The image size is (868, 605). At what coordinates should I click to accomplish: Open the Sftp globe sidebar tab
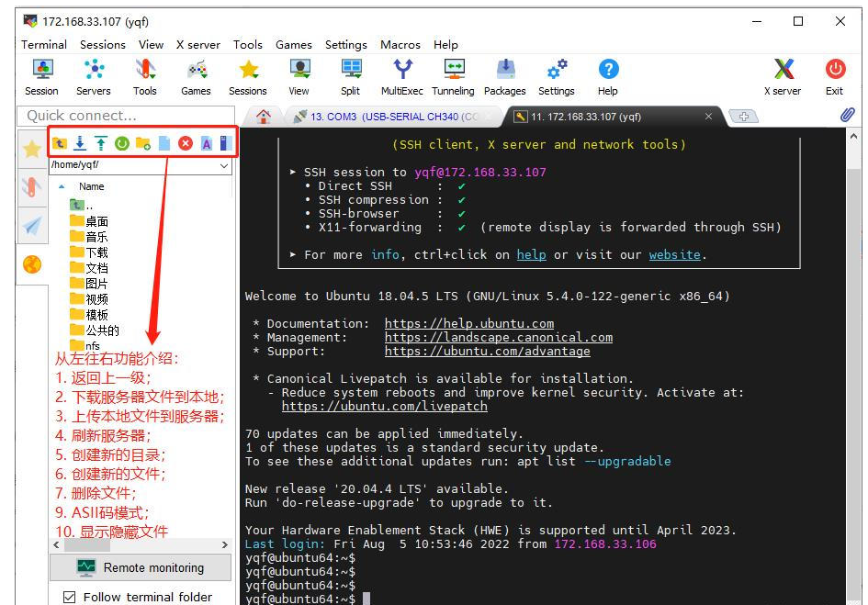click(32, 264)
